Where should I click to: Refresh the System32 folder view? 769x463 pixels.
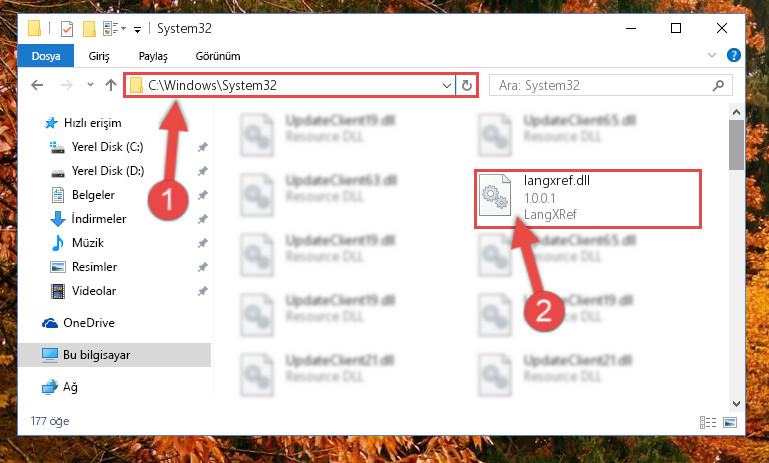[x=466, y=86]
